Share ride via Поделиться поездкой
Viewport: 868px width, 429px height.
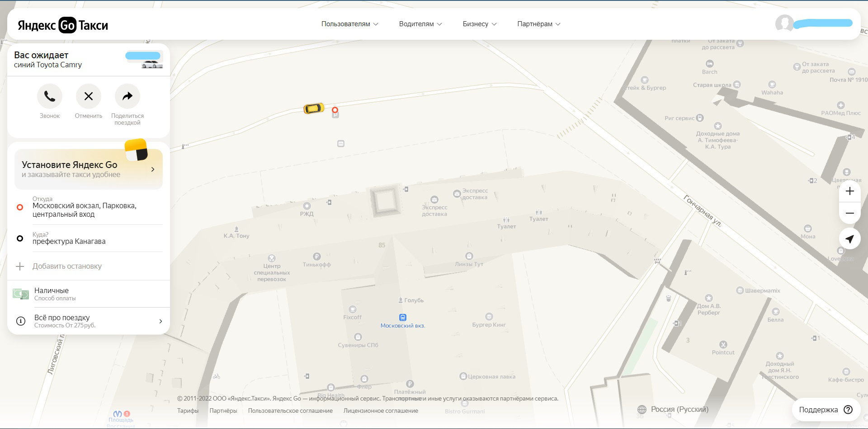(127, 96)
